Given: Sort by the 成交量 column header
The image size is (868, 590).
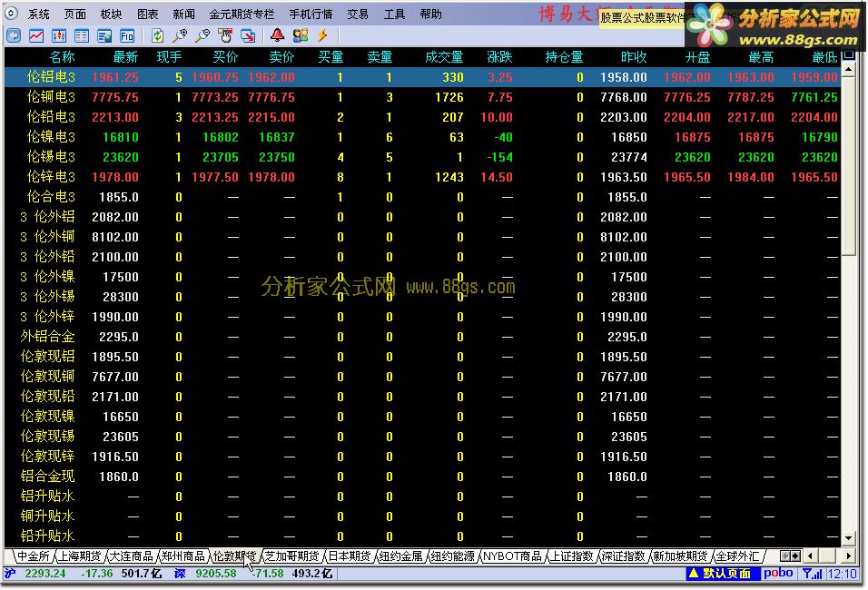Looking at the screenshot, I should point(444,56).
